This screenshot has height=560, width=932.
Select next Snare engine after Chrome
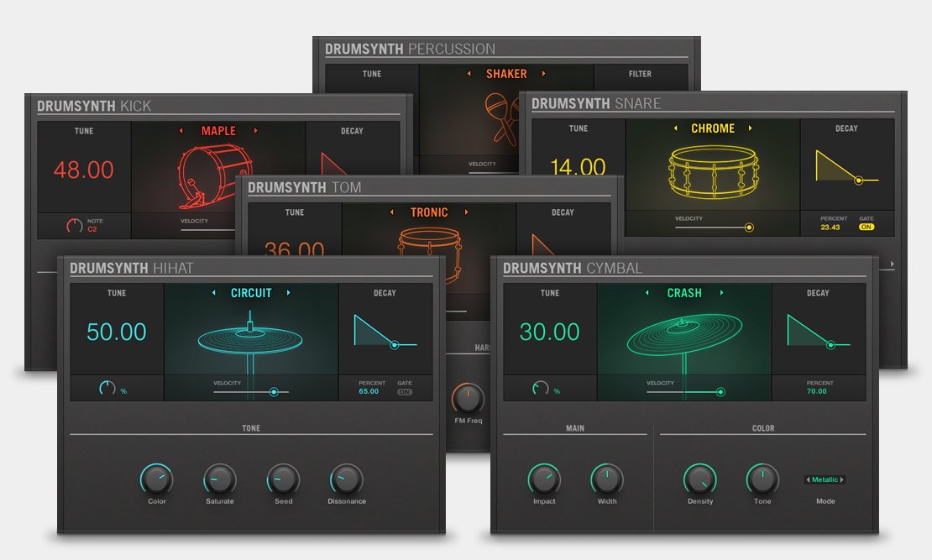point(751,128)
